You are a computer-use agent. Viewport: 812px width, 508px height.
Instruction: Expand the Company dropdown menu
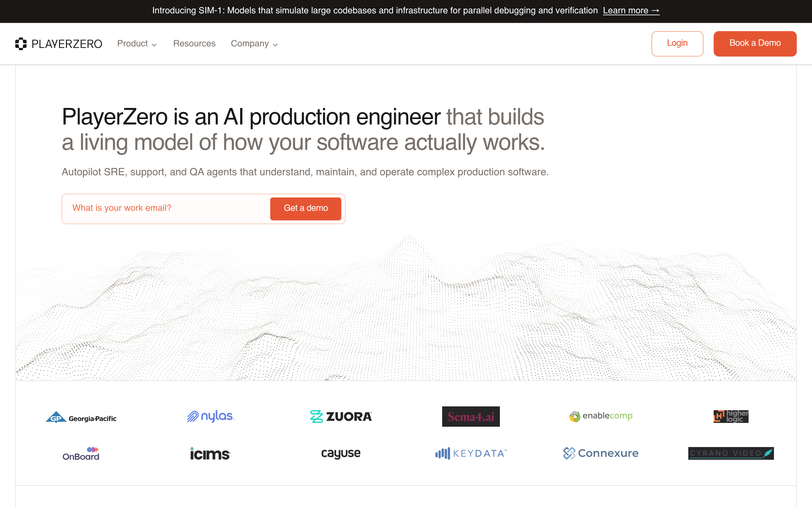[x=254, y=44]
